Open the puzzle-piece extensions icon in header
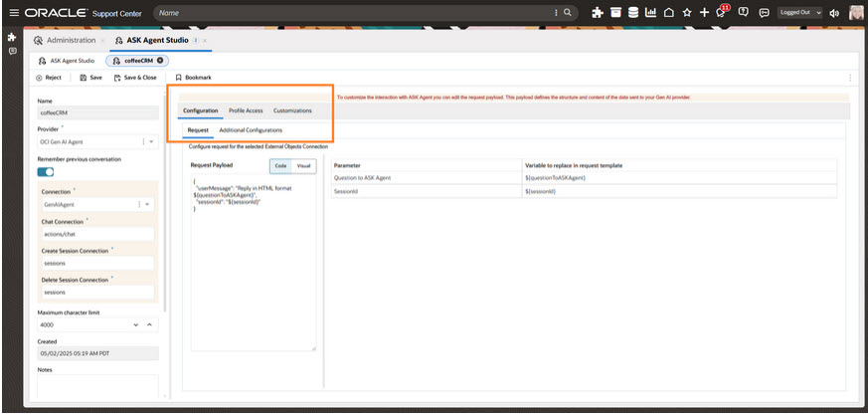The image size is (868, 414). click(x=598, y=12)
